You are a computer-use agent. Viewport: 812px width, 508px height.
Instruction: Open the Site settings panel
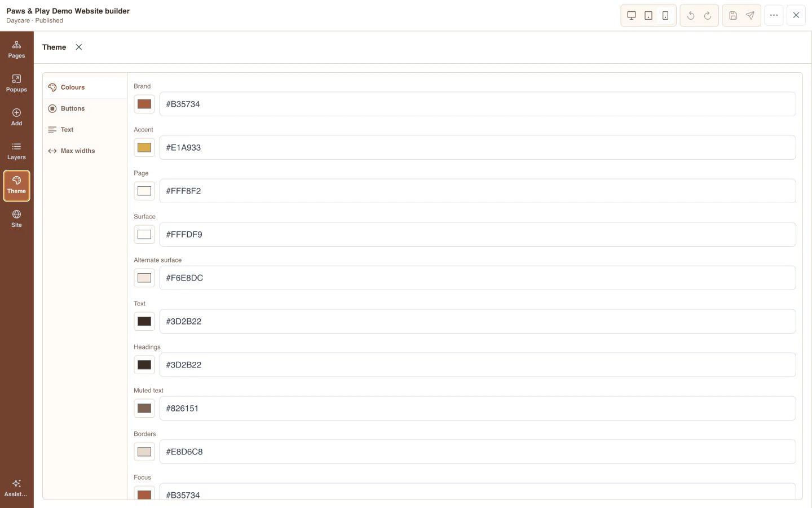click(16, 219)
